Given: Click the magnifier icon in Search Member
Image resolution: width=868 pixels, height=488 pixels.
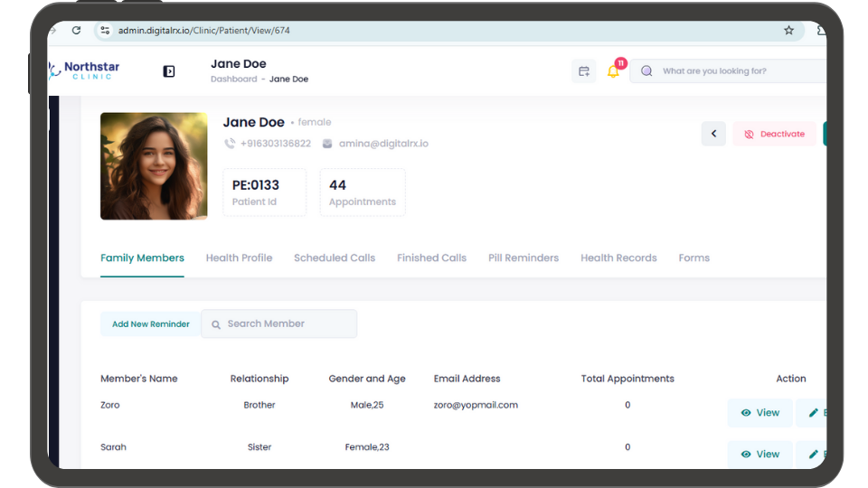Looking at the screenshot, I should [x=216, y=324].
